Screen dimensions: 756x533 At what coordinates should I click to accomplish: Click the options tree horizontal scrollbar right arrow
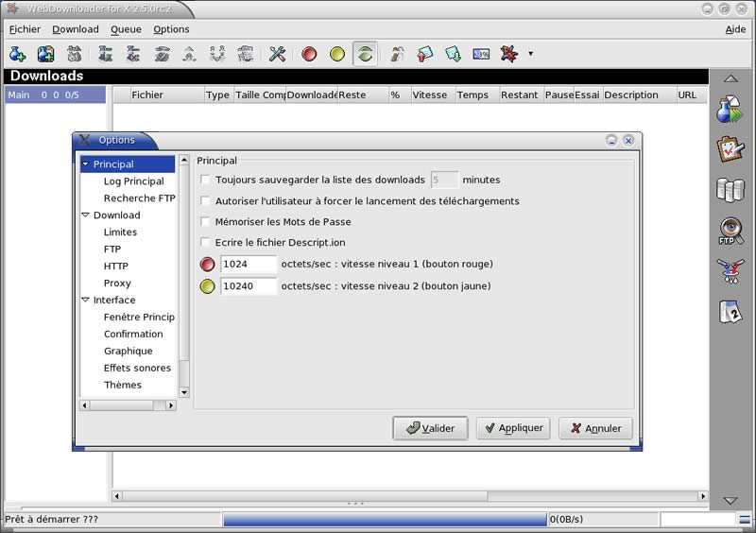pyautogui.click(x=171, y=405)
